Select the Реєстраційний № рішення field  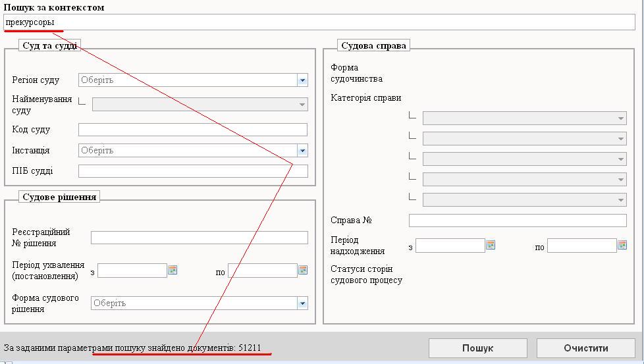[x=199, y=238]
